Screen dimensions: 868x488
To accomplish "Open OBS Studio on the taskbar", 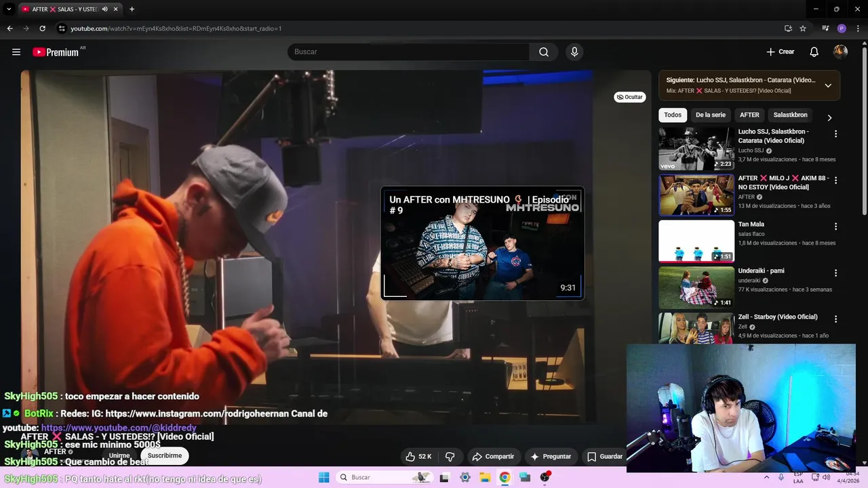I will click(x=545, y=477).
